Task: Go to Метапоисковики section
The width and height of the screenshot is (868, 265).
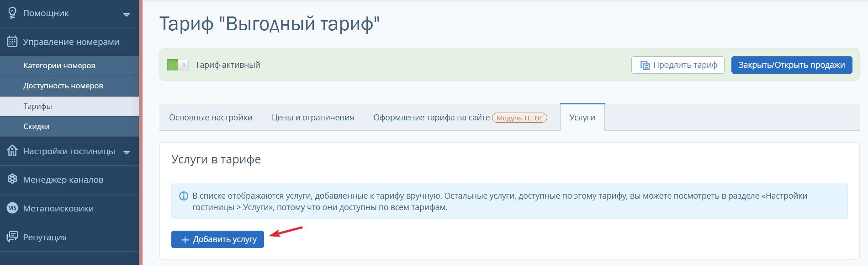Action: tap(69, 208)
